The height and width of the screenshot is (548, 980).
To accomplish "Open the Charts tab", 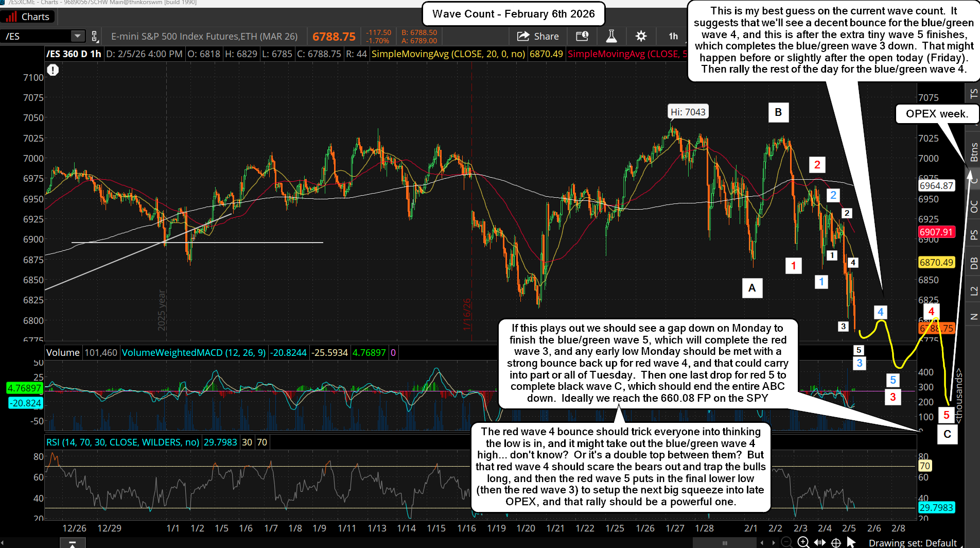I will [x=28, y=17].
